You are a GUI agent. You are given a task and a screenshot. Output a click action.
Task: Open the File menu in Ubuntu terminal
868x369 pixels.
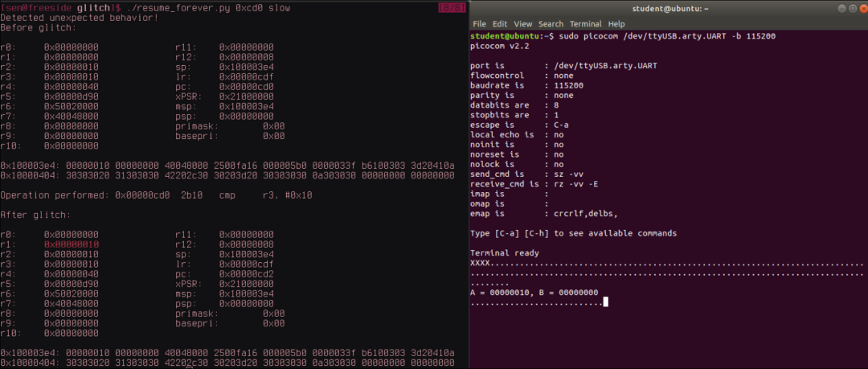click(x=479, y=24)
